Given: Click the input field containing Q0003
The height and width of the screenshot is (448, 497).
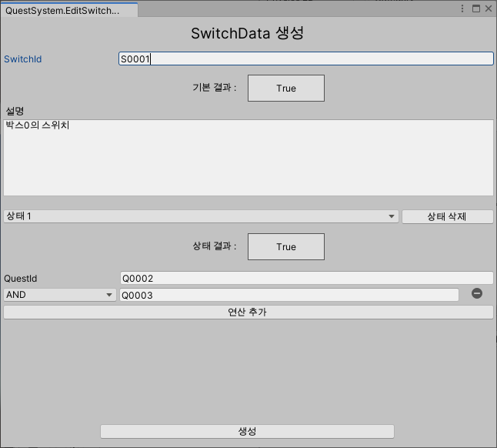Looking at the screenshot, I should click(289, 295).
